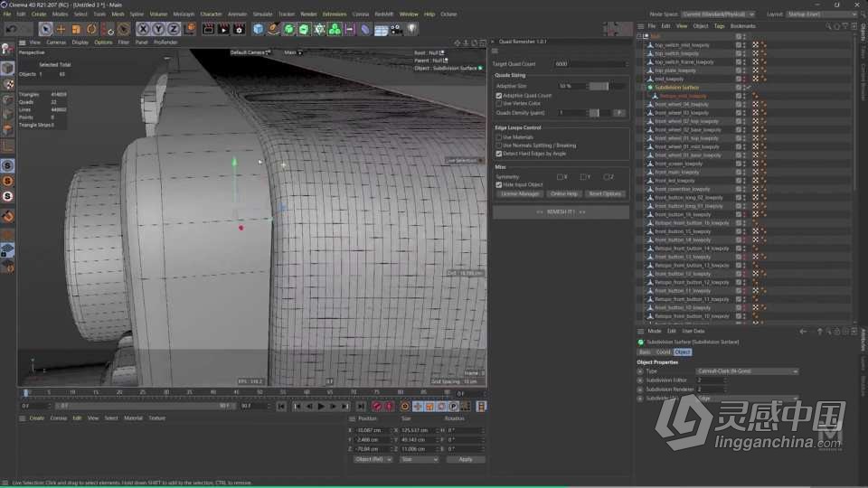This screenshot has height=488, width=868.
Task: Click the Make Editable icon in left sidebar
Action: click(7, 49)
